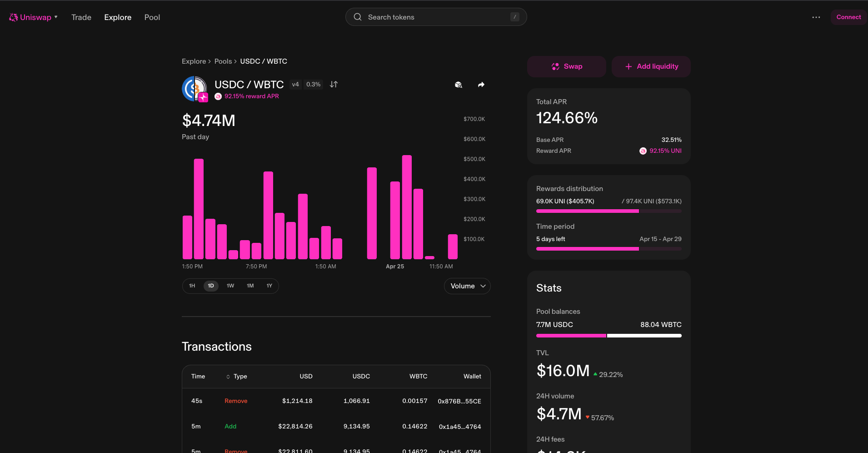Viewport: 868px width, 453px height.
Task: Open the Uniswap menu dropdown arrow
Action: [56, 17]
